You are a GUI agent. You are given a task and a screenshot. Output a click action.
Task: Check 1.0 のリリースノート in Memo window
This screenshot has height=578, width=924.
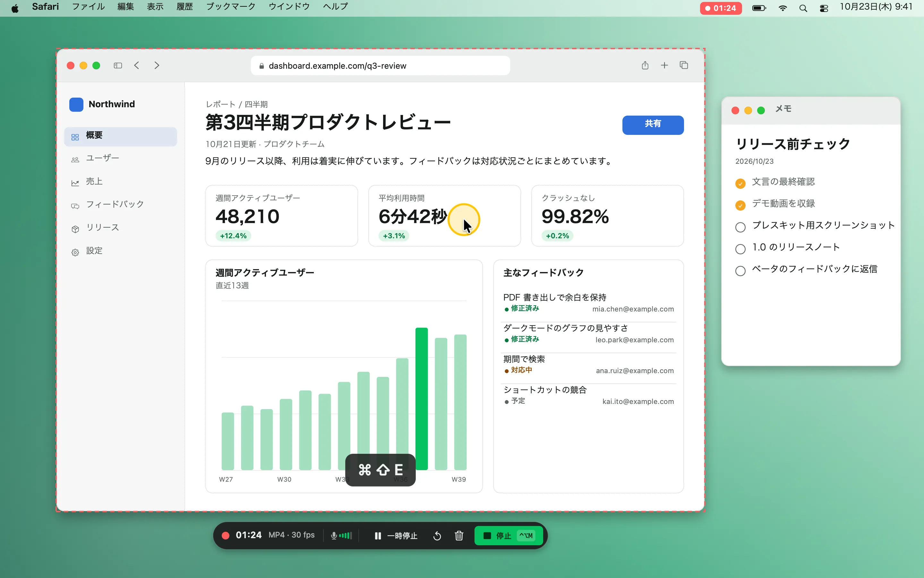(x=740, y=249)
